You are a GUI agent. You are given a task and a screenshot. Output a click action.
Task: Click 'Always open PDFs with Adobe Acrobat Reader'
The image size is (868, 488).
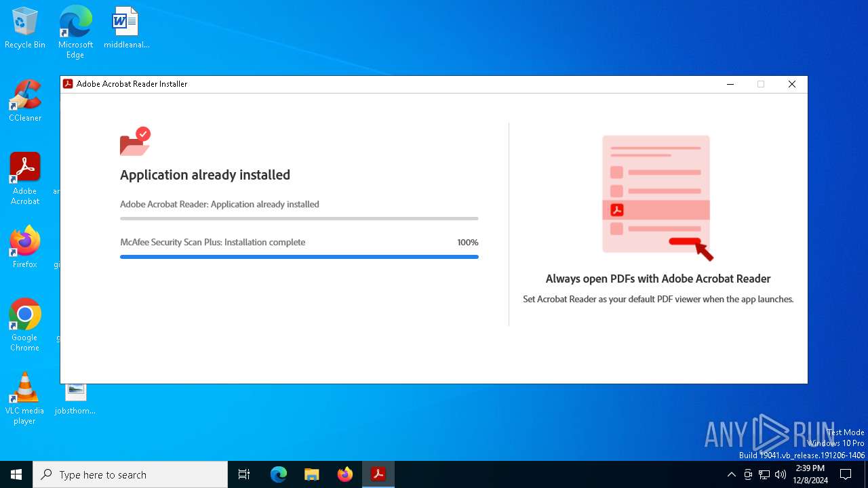click(658, 279)
